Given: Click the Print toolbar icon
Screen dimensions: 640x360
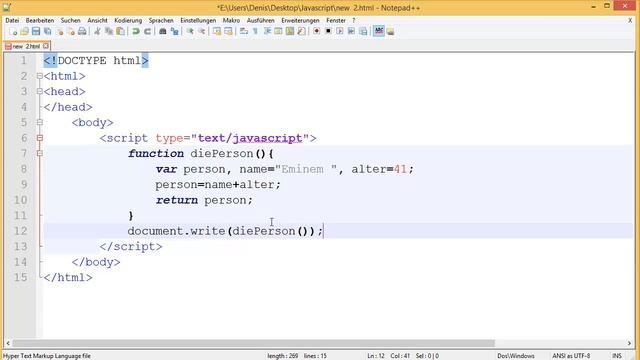Looking at the screenshot, I should tap(82, 31).
